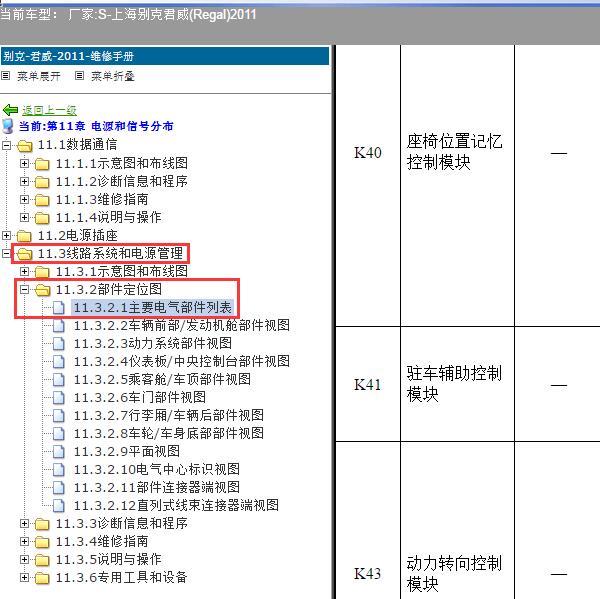Click folder icon of 11.1.2诊断信息和程序
The image size is (600, 599).
coord(42,182)
